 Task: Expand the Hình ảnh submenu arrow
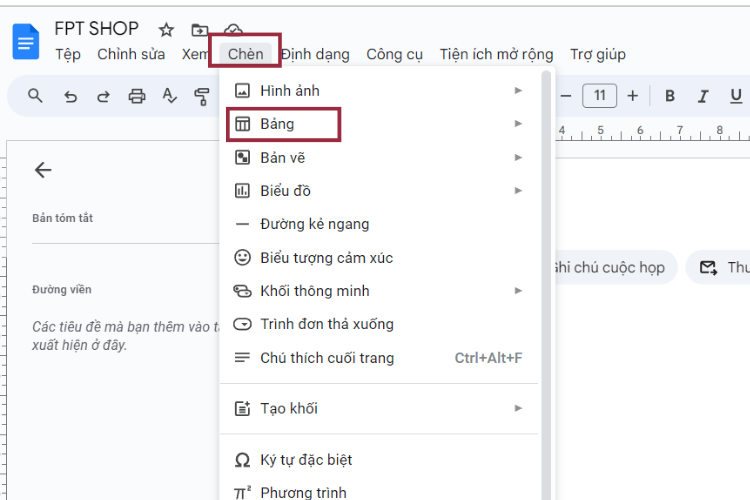(x=518, y=90)
